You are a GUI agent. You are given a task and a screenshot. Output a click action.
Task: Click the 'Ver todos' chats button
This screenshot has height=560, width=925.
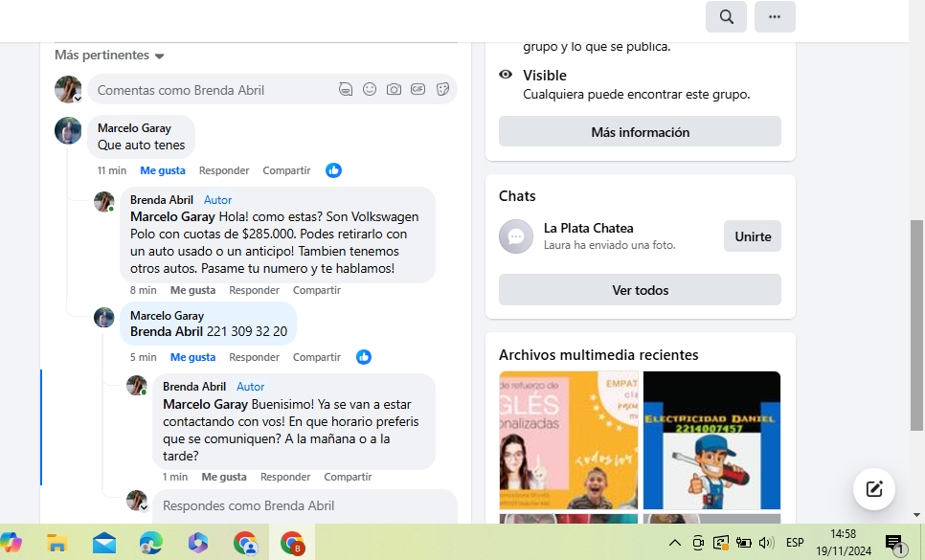(640, 290)
